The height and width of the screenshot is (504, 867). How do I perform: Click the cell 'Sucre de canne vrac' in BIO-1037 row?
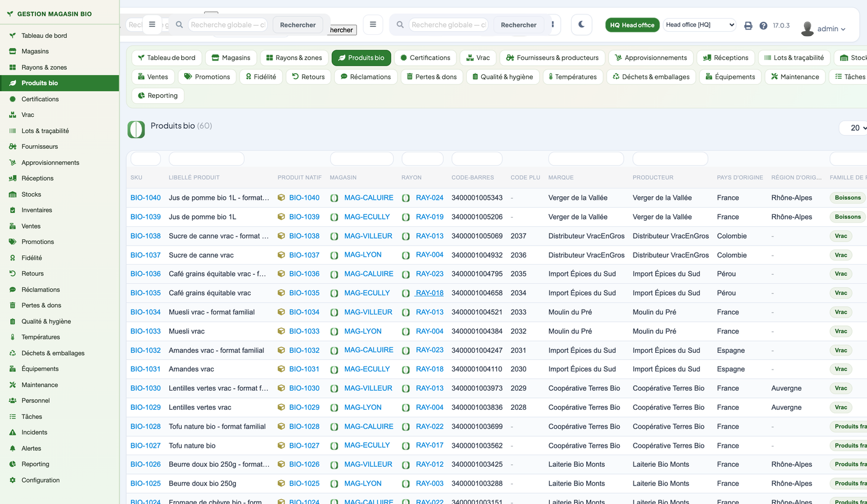201,255
